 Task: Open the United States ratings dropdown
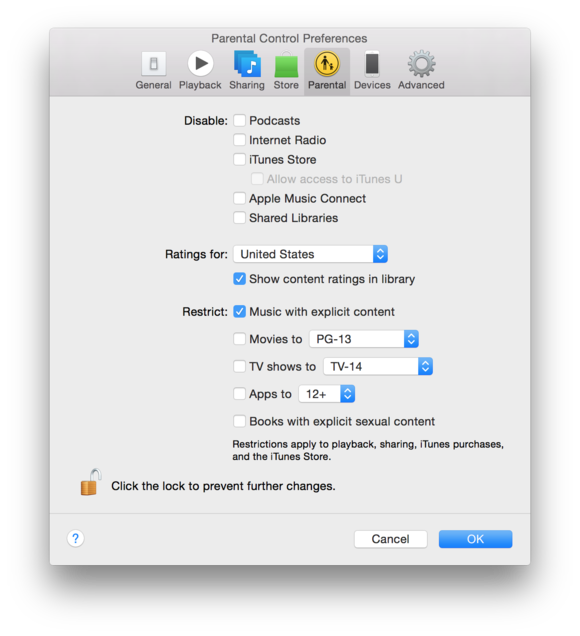pos(311,254)
